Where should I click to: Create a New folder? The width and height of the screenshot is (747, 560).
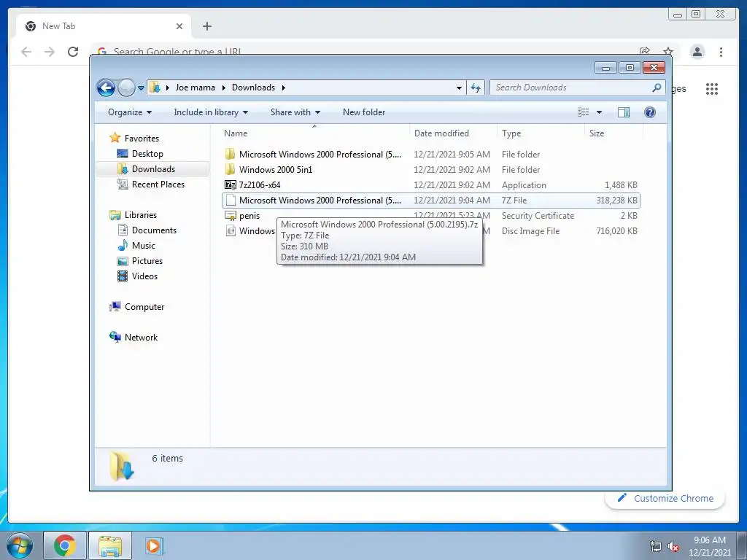click(364, 112)
